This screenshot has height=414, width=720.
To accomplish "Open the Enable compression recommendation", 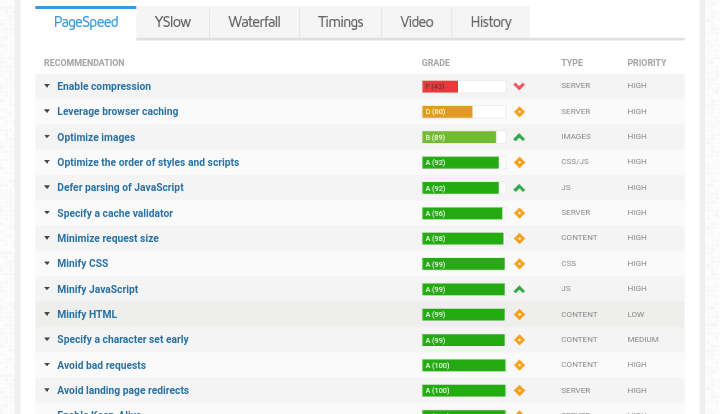I will (104, 86).
